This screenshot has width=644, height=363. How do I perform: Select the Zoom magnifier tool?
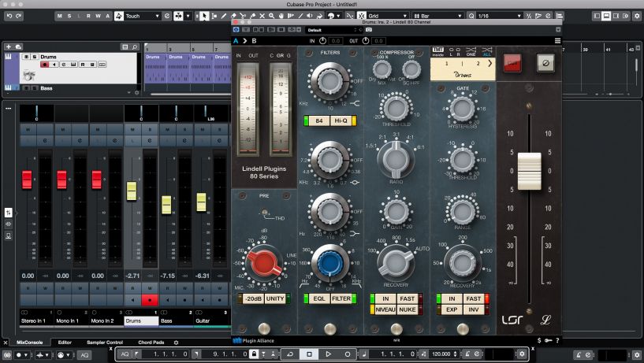click(271, 16)
